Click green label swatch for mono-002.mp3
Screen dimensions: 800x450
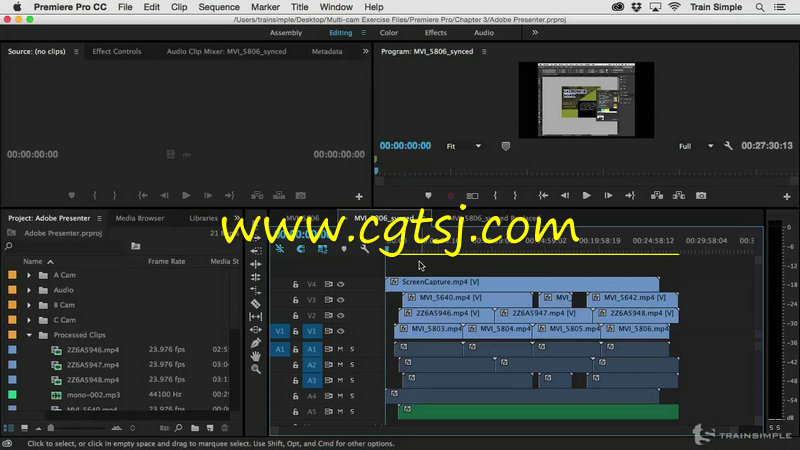(x=12, y=394)
